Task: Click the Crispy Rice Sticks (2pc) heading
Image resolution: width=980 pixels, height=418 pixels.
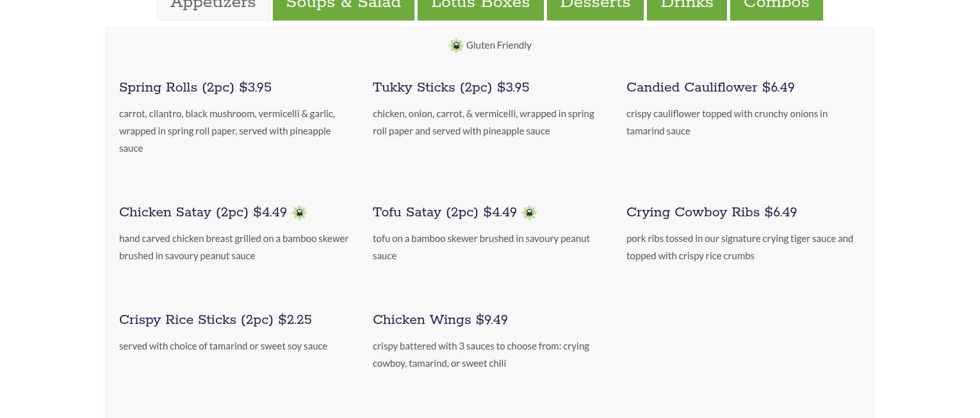Action: pyautogui.click(x=215, y=320)
